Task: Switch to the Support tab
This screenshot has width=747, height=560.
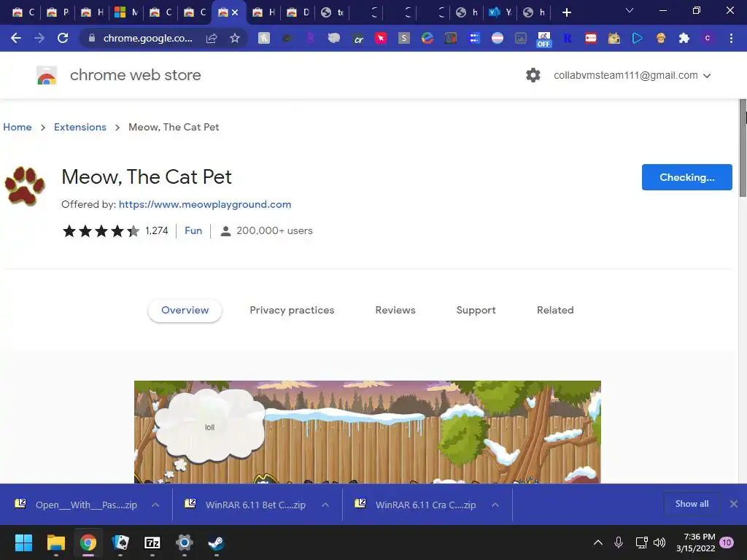Action: pos(476,310)
